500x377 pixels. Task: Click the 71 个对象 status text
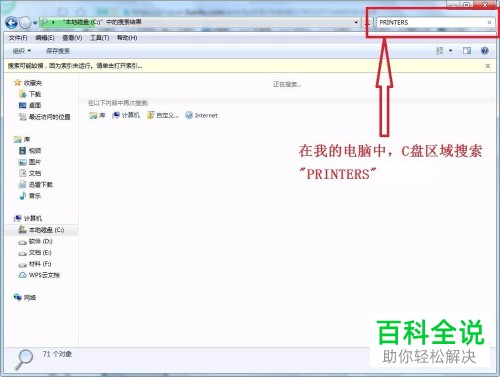(57, 354)
